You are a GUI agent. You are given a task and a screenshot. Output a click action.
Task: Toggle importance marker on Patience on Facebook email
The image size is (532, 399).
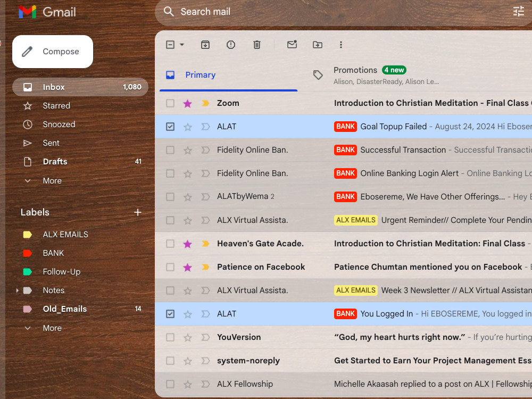[205, 267]
